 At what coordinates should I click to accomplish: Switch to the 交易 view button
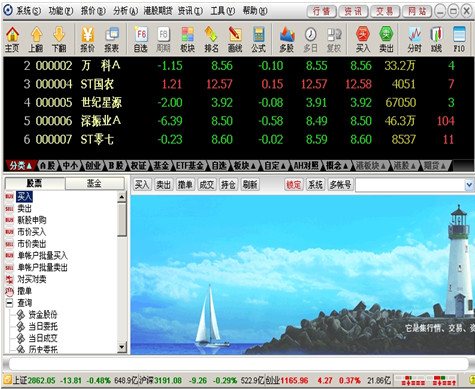click(x=385, y=12)
